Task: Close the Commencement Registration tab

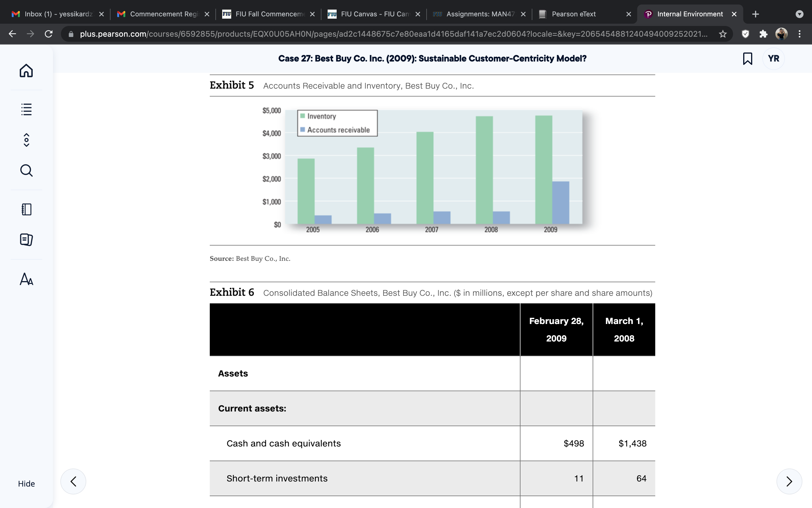Action: coord(207,14)
